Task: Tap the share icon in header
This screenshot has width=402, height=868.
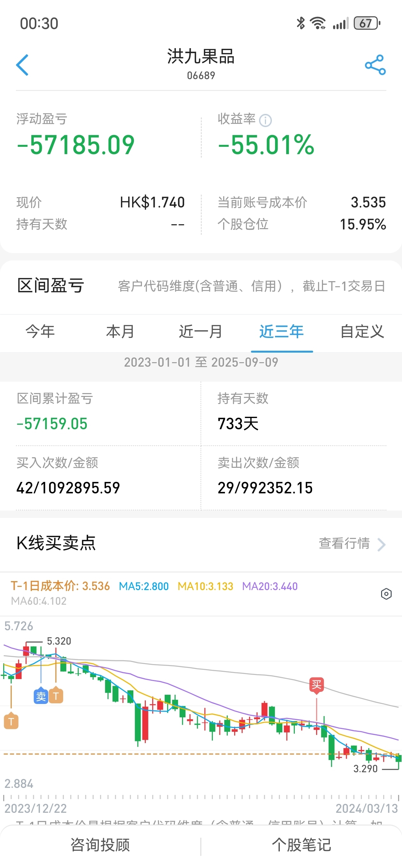Action: (x=375, y=65)
